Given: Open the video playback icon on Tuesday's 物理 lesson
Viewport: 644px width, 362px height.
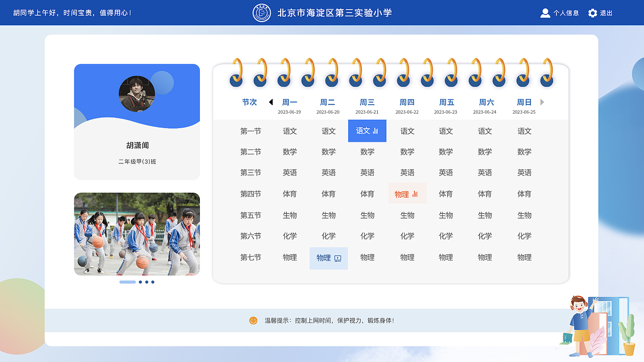Looking at the screenshot, I should 338,258.
